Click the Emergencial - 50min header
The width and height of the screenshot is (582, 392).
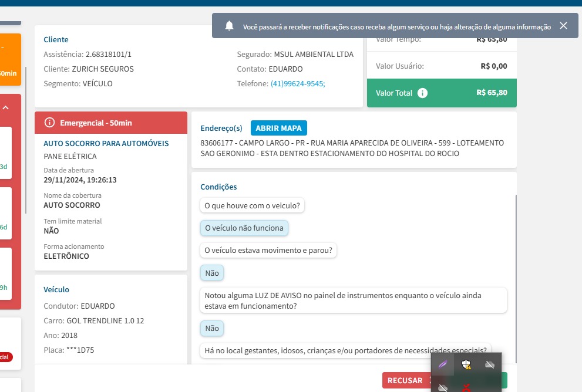tap(111, 123)
